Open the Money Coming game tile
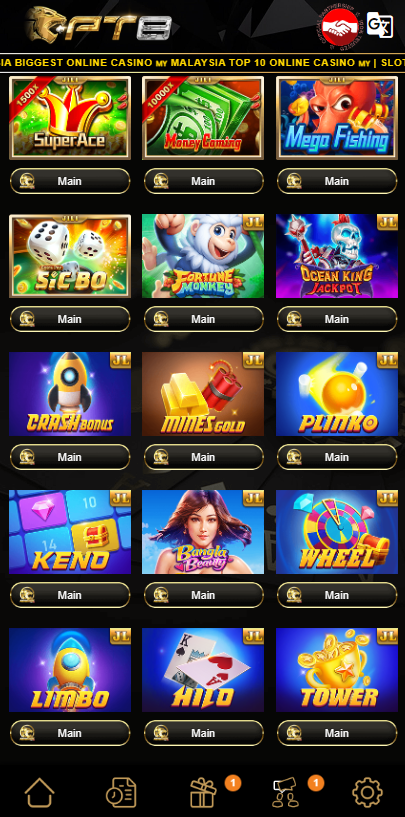Image resolution: width=405 pixels, height=817 pixels. coord(203,118)
